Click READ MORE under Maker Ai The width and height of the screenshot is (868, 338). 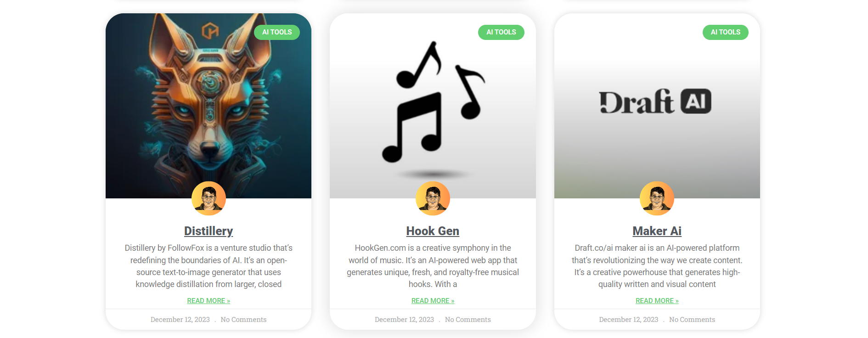click(657, 301)
